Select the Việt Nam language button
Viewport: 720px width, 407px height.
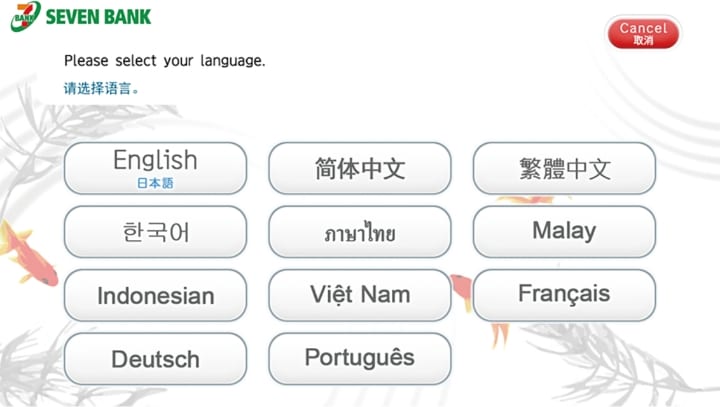click(x=360, y=295)
